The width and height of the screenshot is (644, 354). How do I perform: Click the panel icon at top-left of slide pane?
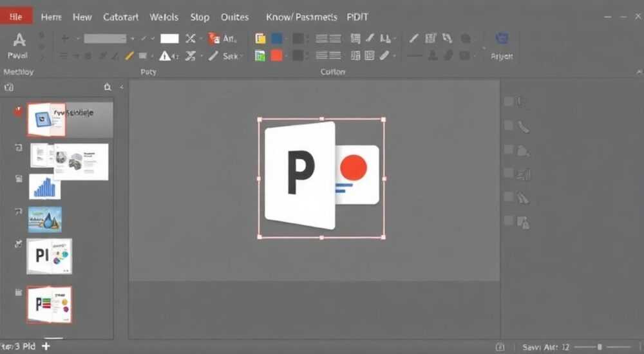coord(8,87)
